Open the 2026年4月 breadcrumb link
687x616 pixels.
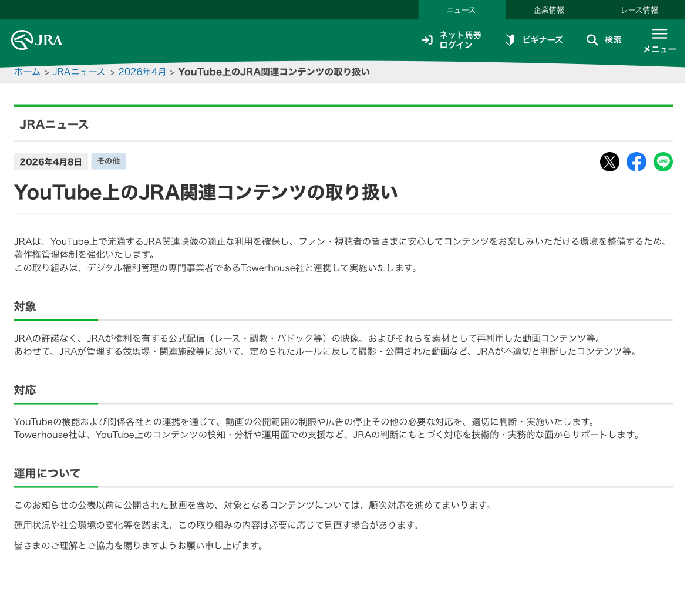point(142,72)
